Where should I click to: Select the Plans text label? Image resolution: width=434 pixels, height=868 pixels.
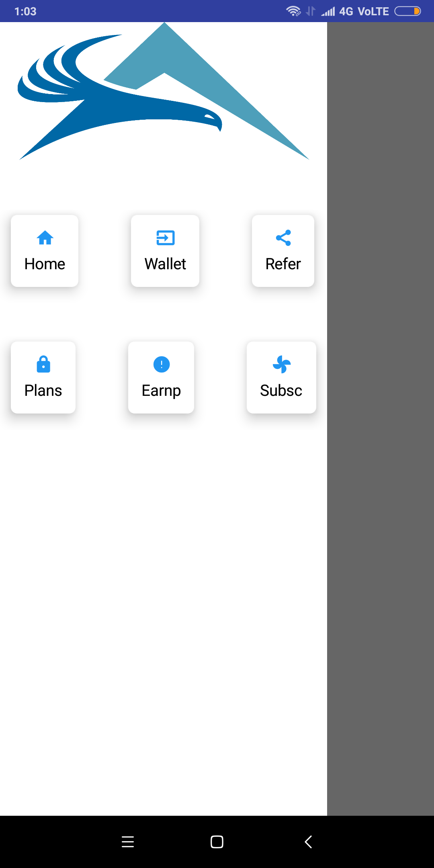pyautogui.click(x=43, y=391)
